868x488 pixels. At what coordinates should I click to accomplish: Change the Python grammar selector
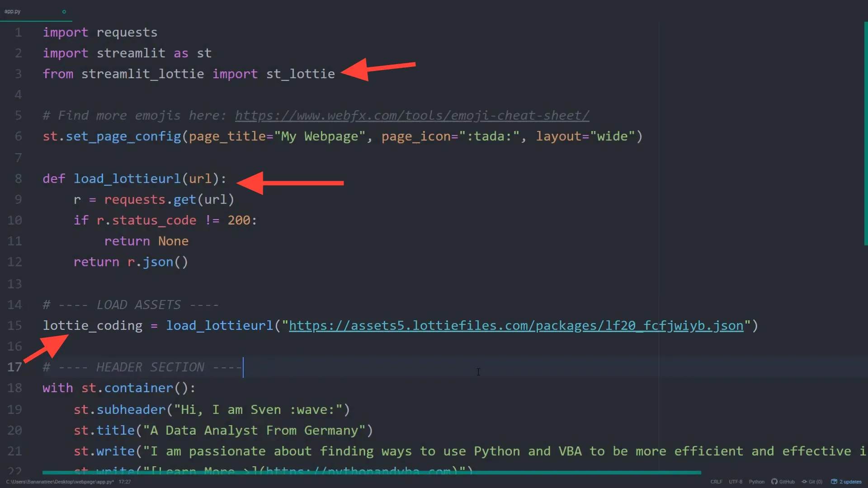756,482
